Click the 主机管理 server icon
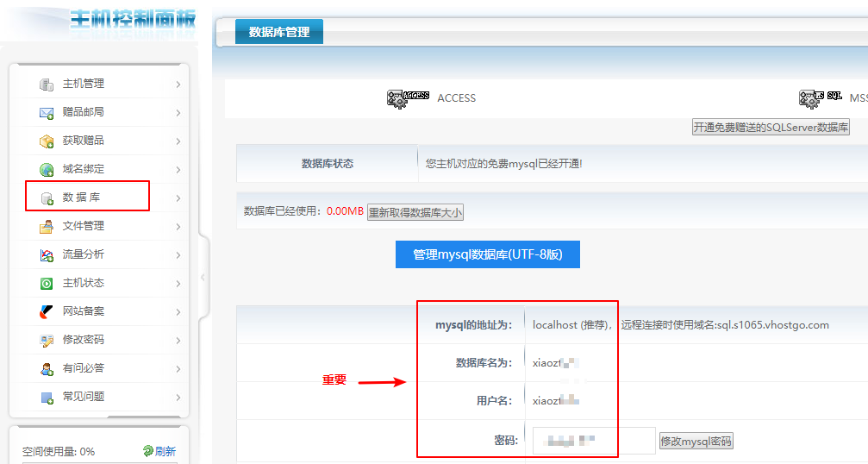The height and width of the screenshot is (464, 868). 47,84
